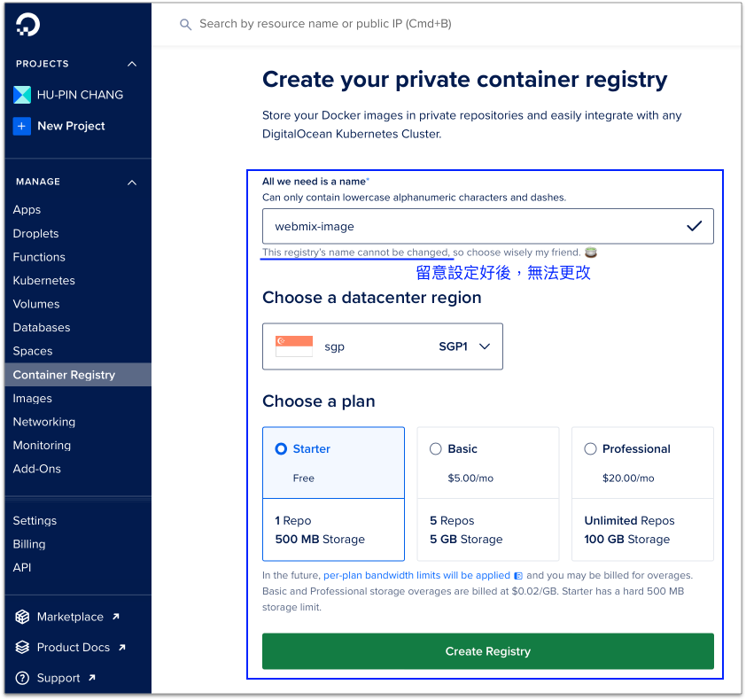The image size is (746, 700).
Task: Open the Product Docs link
Action: (74, 647)
